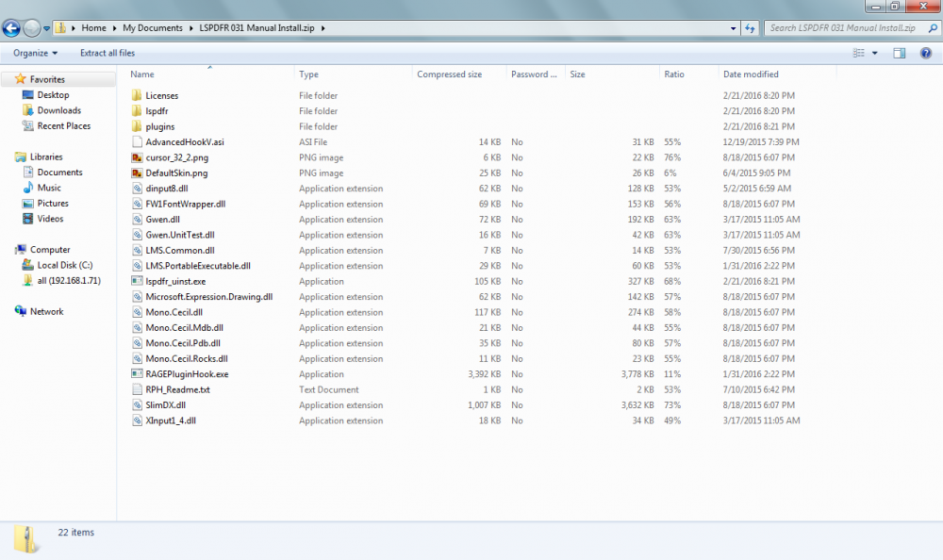Screen dimensions: 943x560
Task: Click the Mono.Cecil.Mdb.dll file name
Action: coord(184,328)
